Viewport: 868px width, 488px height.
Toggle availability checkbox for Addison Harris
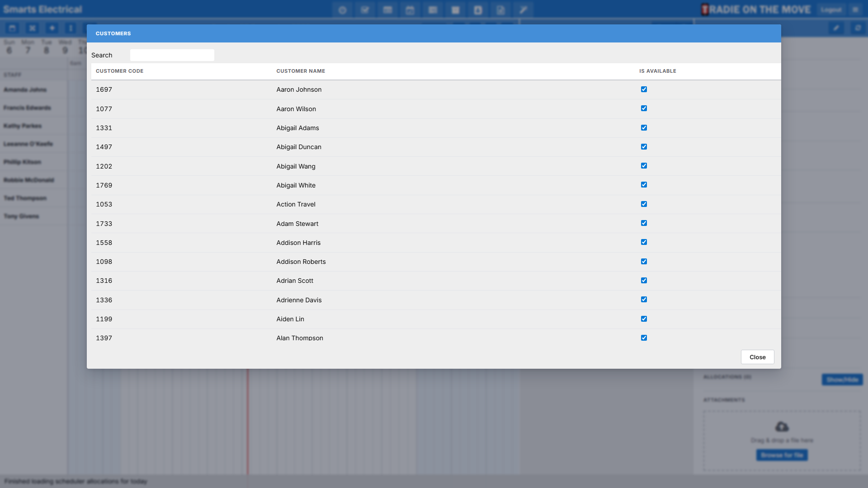point(644,242)
